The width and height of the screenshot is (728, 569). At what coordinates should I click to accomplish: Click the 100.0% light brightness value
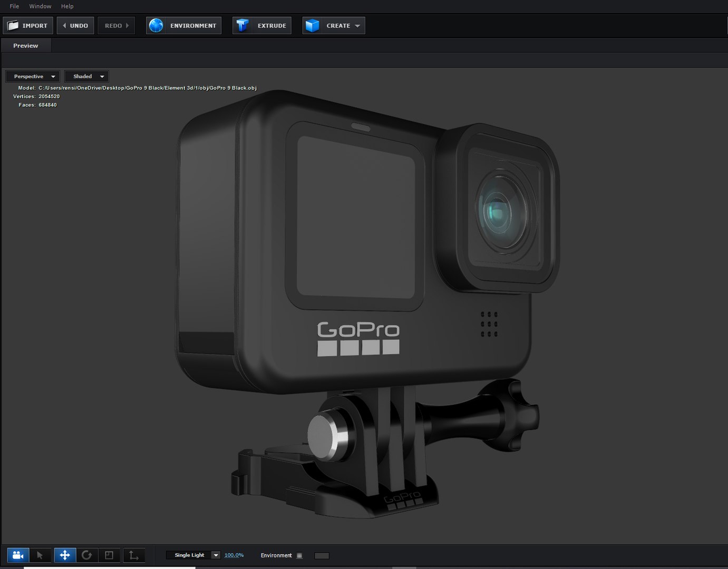tap(234, 555)
